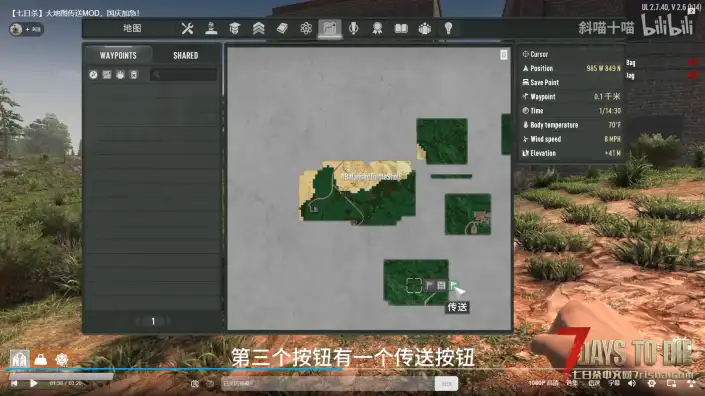This screenshot has width=705, height=396.
Task: Click the bag-shaped status icon at bottom left
Action: [x=40, y=359]
